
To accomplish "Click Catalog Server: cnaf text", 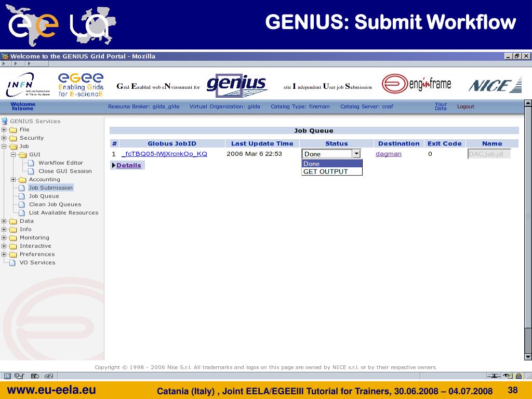I will (367, 107).
